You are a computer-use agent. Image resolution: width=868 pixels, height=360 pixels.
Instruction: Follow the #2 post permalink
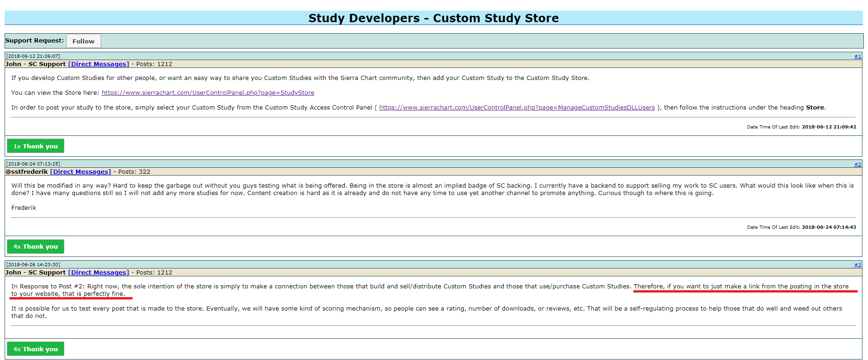857,164
